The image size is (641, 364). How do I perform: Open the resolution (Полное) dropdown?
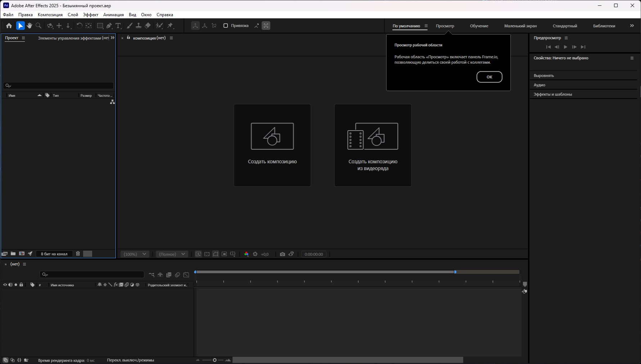coord(172,254)
